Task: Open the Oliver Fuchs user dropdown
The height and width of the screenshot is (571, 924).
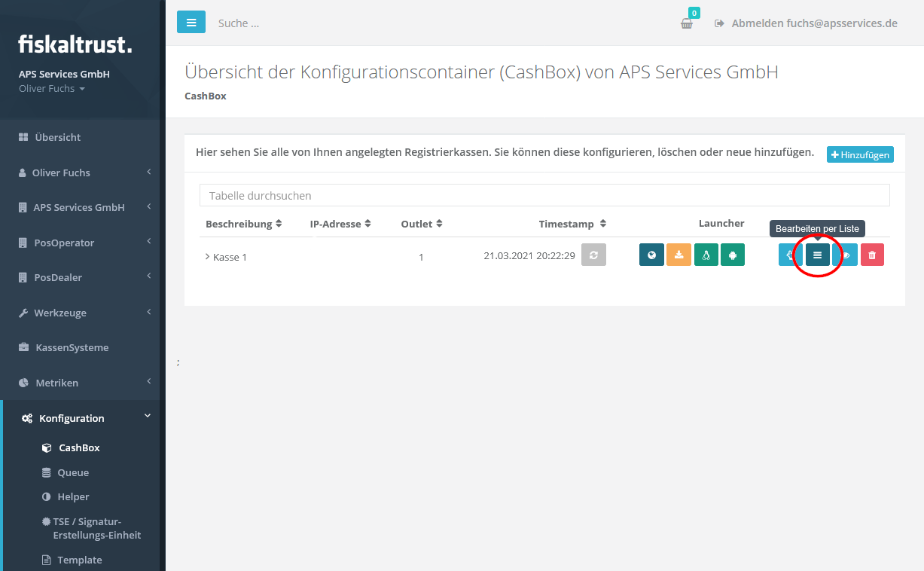Action: pos(51,89)
